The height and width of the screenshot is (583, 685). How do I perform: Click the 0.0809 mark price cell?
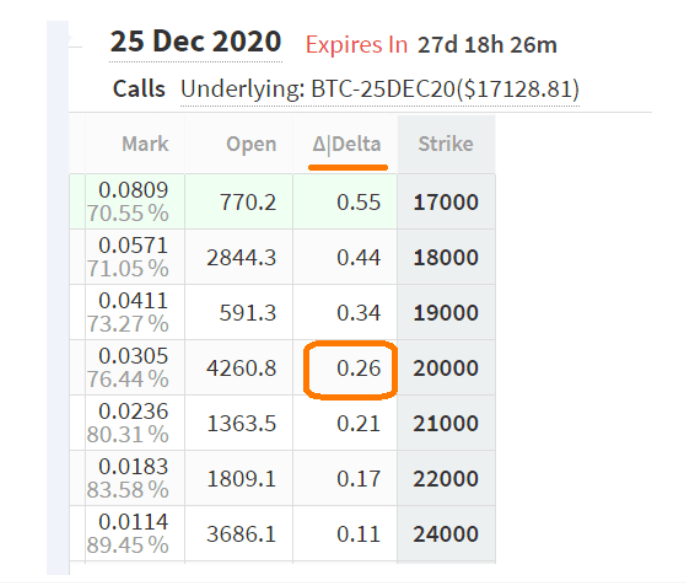(135, 202)
